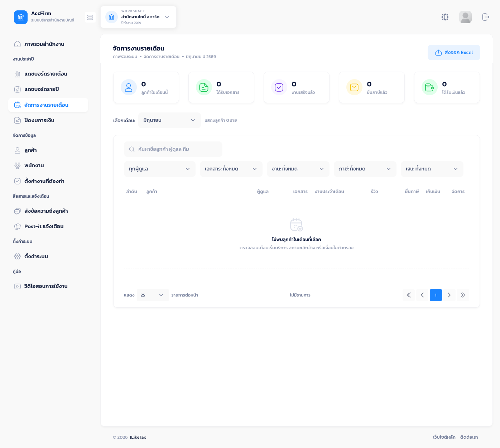Click the ผู้ดูแล column header

tap(263, 192)
